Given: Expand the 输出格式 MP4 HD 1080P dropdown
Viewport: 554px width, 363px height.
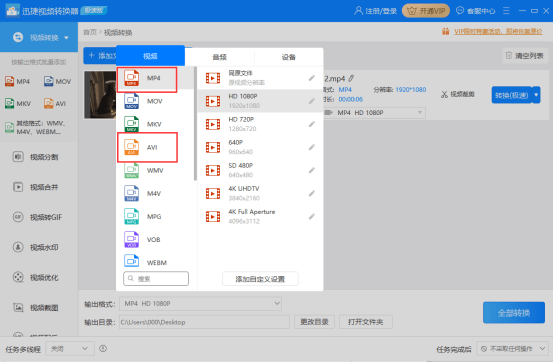Looking at the screenshot, I should 200,304.
